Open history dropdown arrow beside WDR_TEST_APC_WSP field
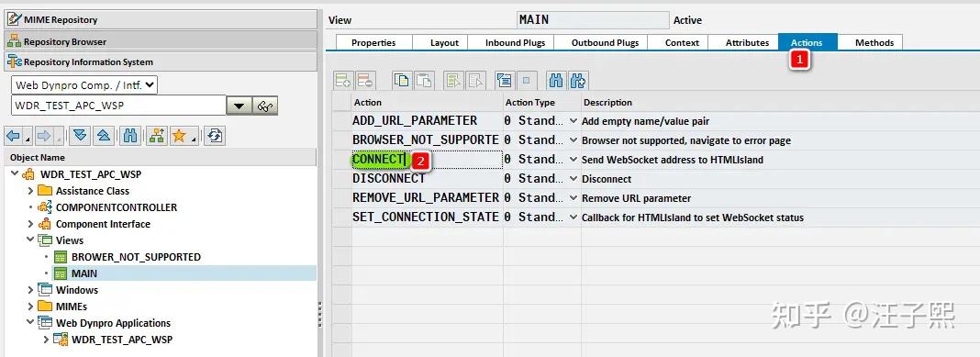 coord(239,106)
